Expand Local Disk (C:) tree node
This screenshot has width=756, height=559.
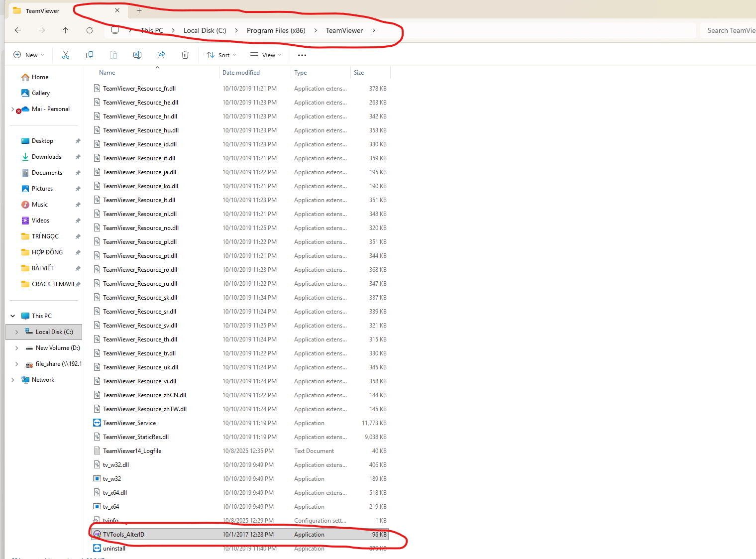coord(17,332)
